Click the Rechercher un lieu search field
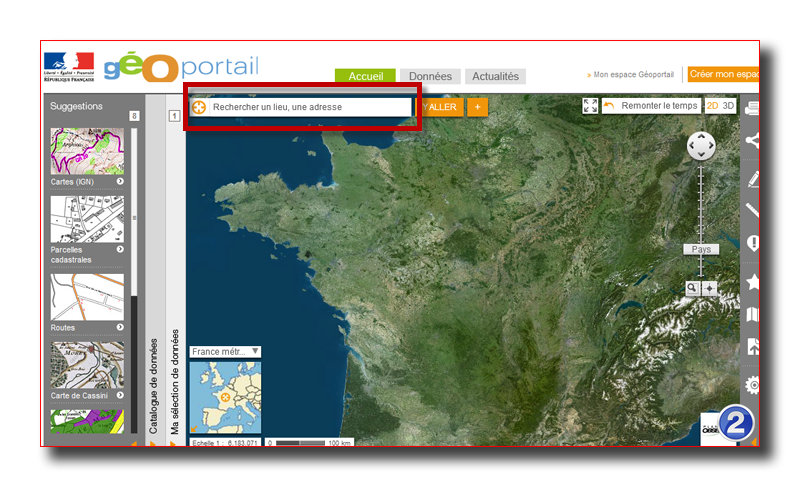Screen dimensions: 800x487 311,107
